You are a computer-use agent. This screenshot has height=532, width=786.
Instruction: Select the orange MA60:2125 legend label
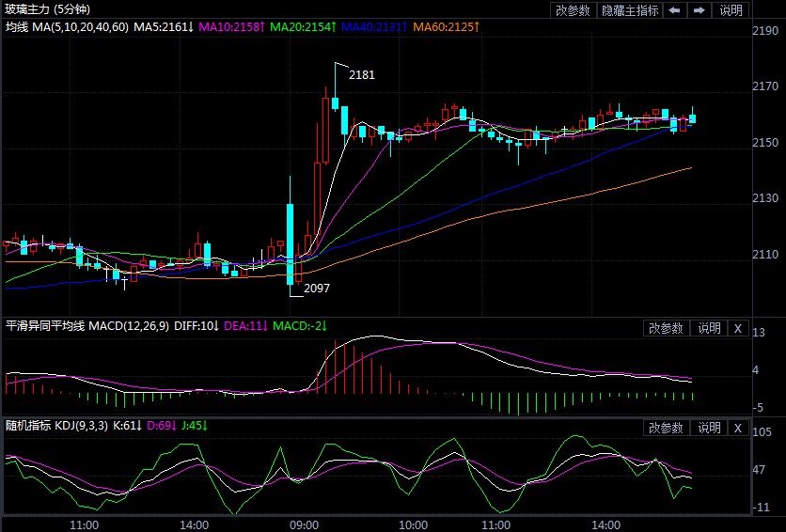[x=446, y=27]
